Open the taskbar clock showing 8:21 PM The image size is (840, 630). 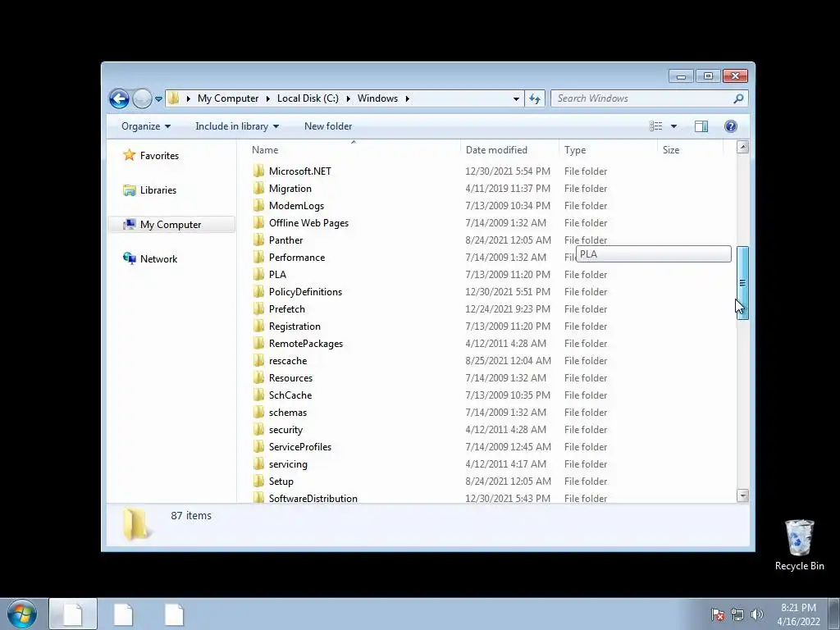coord(798,614)
